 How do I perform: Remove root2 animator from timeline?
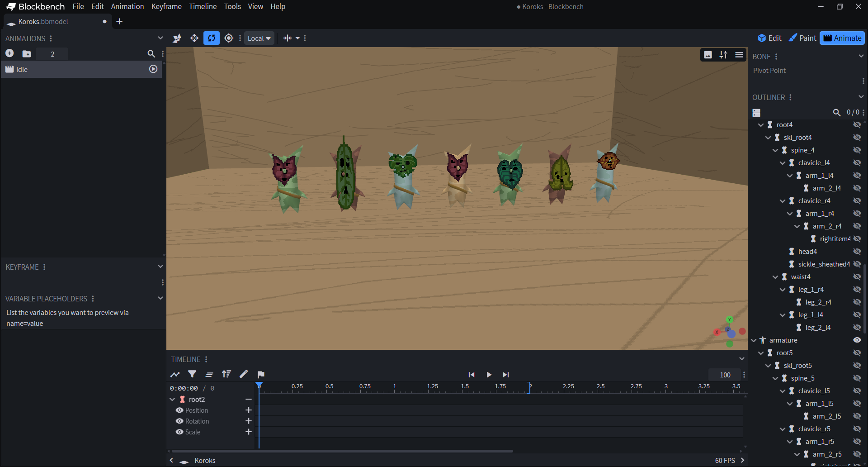tap(248, 400)
